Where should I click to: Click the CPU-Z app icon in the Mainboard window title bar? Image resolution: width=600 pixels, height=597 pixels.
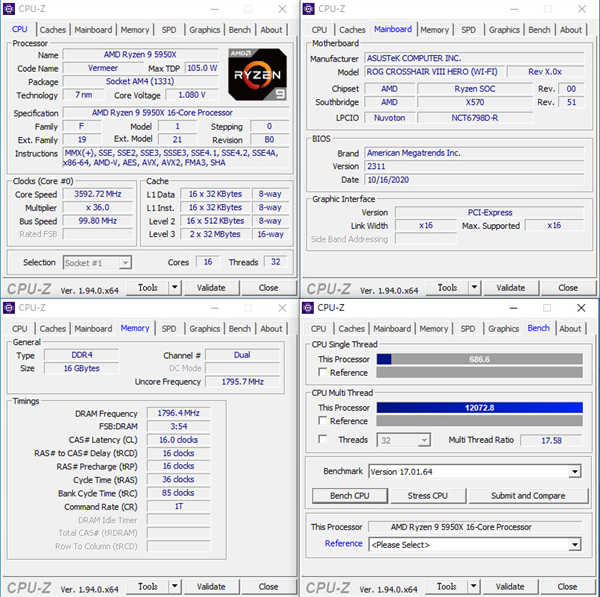pos(308,8)
